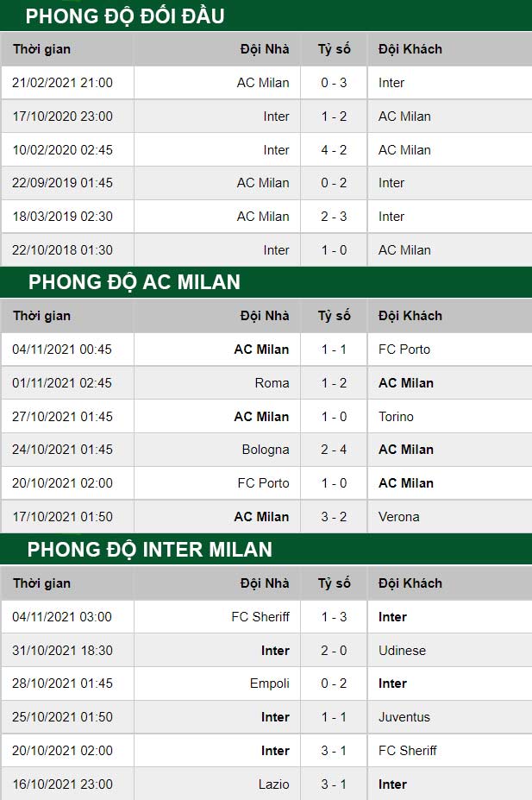Select the date 21/02/2021 21:00
Viewport: 532px width, 800px height.
pyautogui.click(x=62, y=83)
